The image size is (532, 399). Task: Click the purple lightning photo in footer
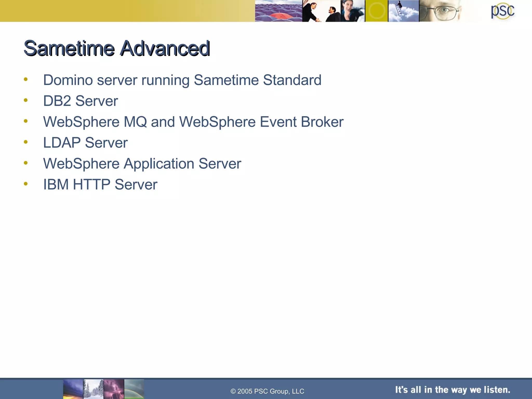click(x=114, y=389)
